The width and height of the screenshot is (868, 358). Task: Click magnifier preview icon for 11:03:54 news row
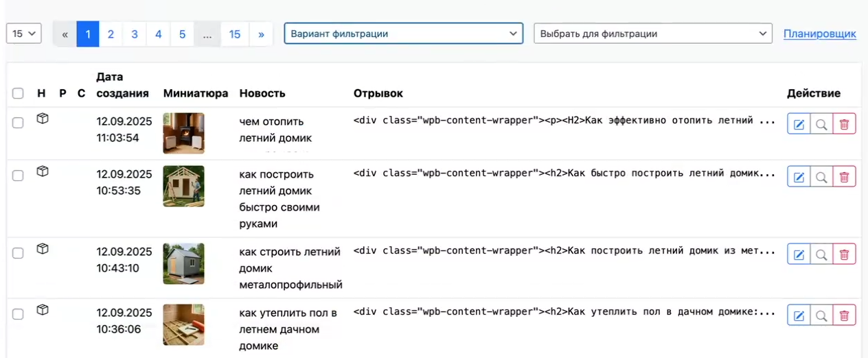(821, 124)
